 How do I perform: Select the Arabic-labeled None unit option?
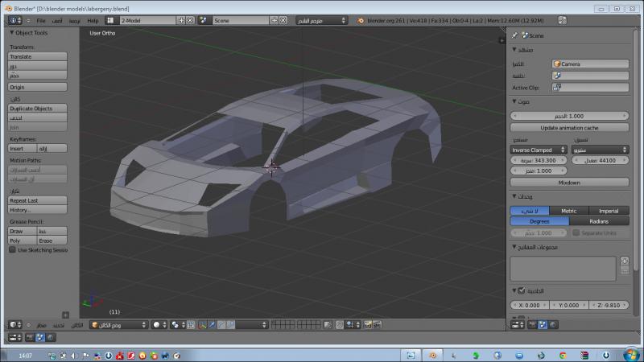(x=530, y=211)
